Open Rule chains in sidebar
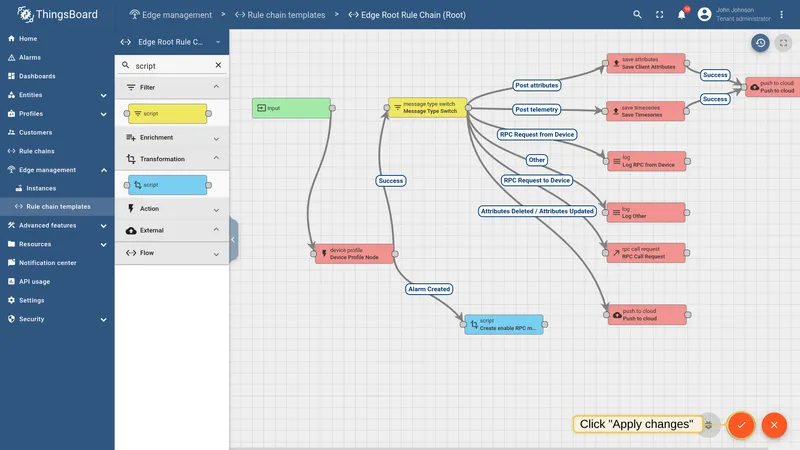The height and width of the screenshot is (450, 800). pos(57,151)
